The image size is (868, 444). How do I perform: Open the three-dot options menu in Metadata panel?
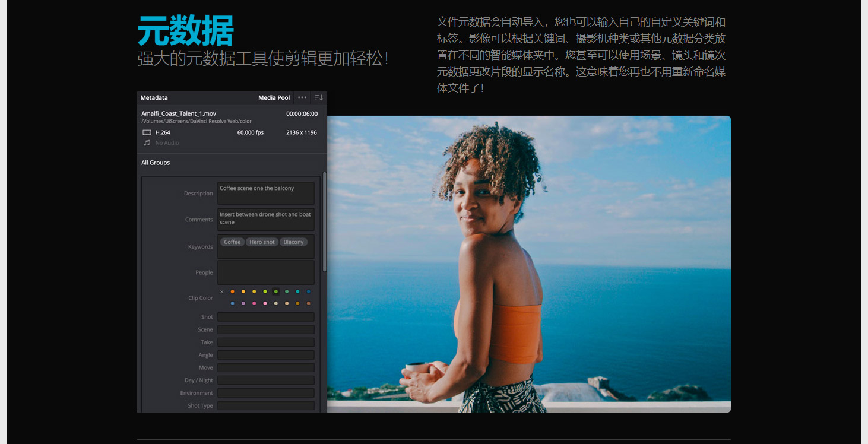(x=302, y=97)
